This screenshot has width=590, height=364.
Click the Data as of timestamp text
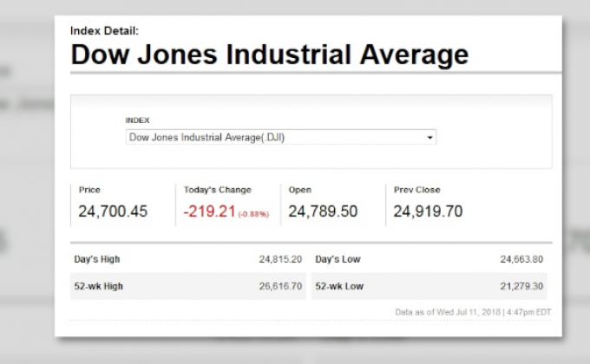pos(473,312)
